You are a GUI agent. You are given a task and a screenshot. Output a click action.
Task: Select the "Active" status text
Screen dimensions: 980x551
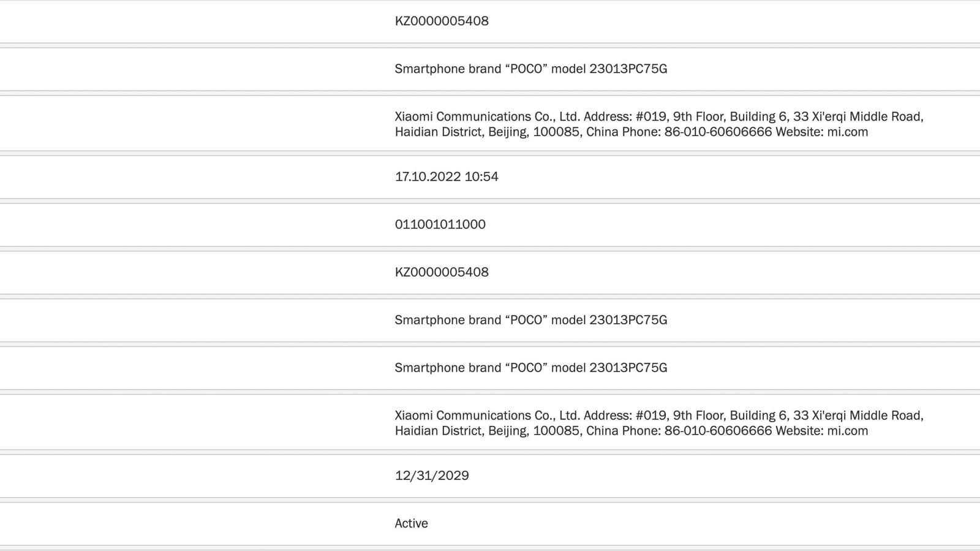pos(411,523)
